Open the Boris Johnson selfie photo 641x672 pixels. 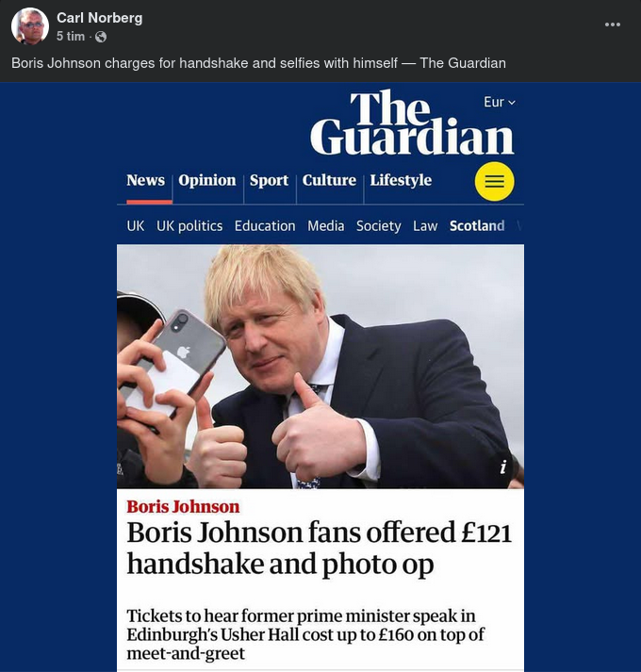point(320,367)
